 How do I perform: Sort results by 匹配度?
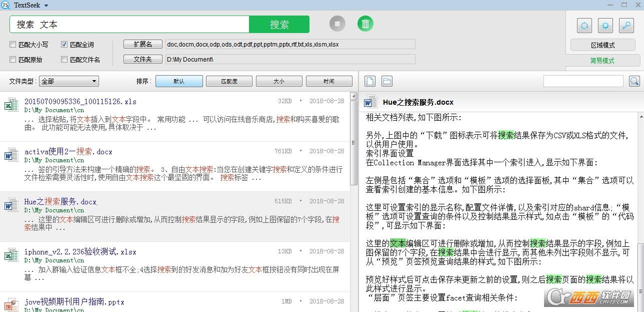click(229, 81)
